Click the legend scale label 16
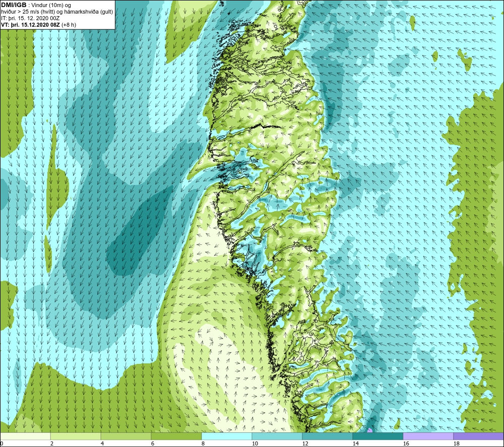 [406, 443]
